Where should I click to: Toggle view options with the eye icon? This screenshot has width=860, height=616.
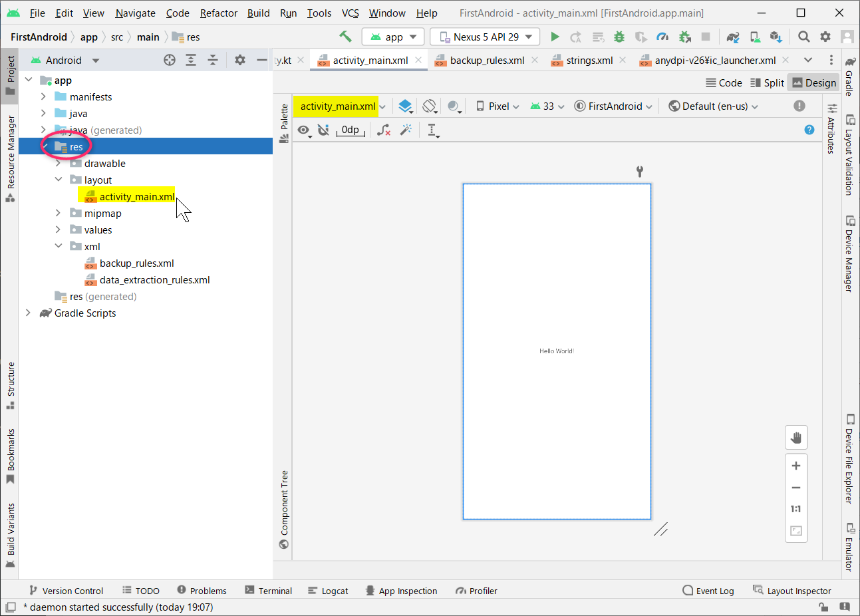tap(304, 130)
